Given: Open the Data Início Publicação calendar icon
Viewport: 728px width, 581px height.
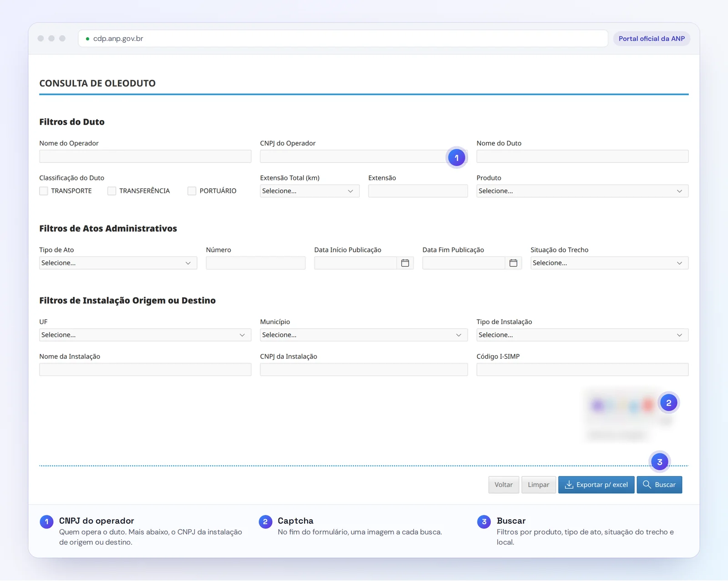Looking at the screenshot, I should click(x=405, y=263).
